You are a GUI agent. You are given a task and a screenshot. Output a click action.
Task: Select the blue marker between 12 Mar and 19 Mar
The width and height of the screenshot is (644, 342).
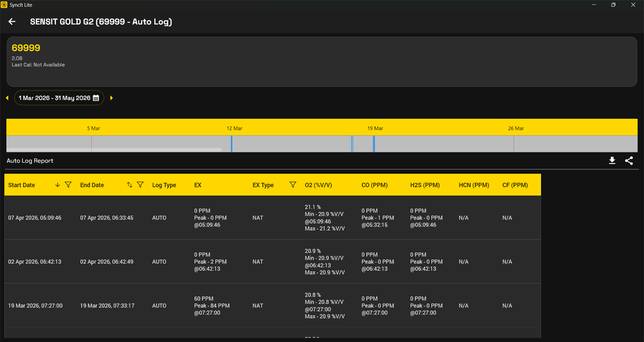click(352, 144)
